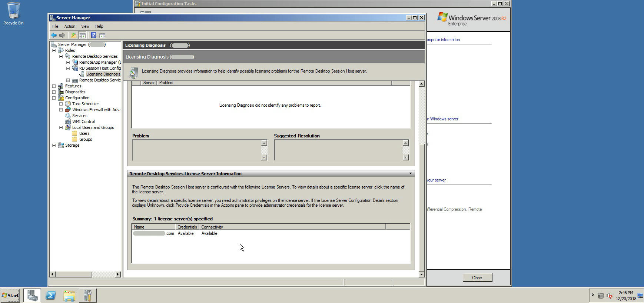Click the Back arrow toolbar icon
The width and height of the screenshot is (644, 303).
point(54,36)
